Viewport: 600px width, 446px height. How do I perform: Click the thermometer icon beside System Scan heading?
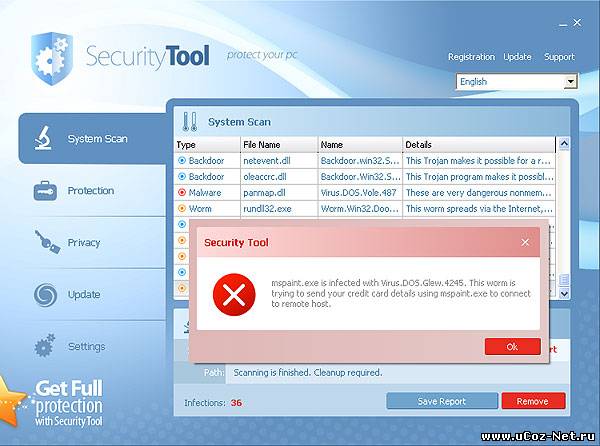coord(190,122)
